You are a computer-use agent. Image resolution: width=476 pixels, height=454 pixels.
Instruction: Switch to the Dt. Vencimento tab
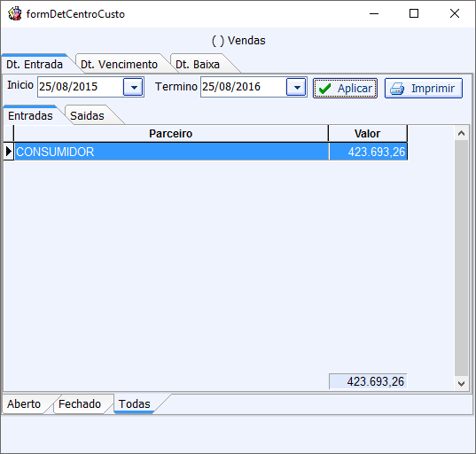pyautogui.click(x=119, y=64)
